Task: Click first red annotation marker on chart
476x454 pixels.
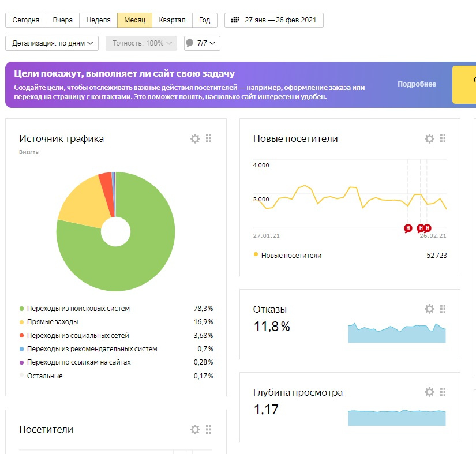Action: click(x=408, y=228)
